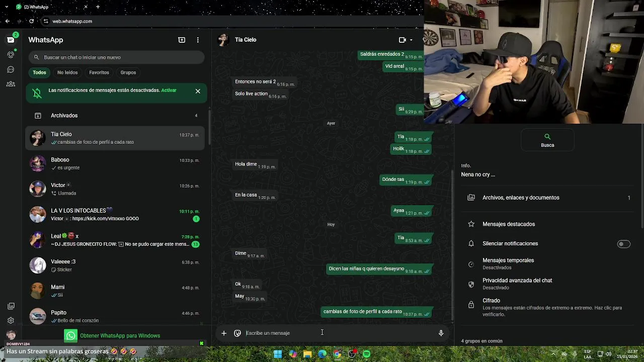Click the browser reload button

[x=31, y=21]
